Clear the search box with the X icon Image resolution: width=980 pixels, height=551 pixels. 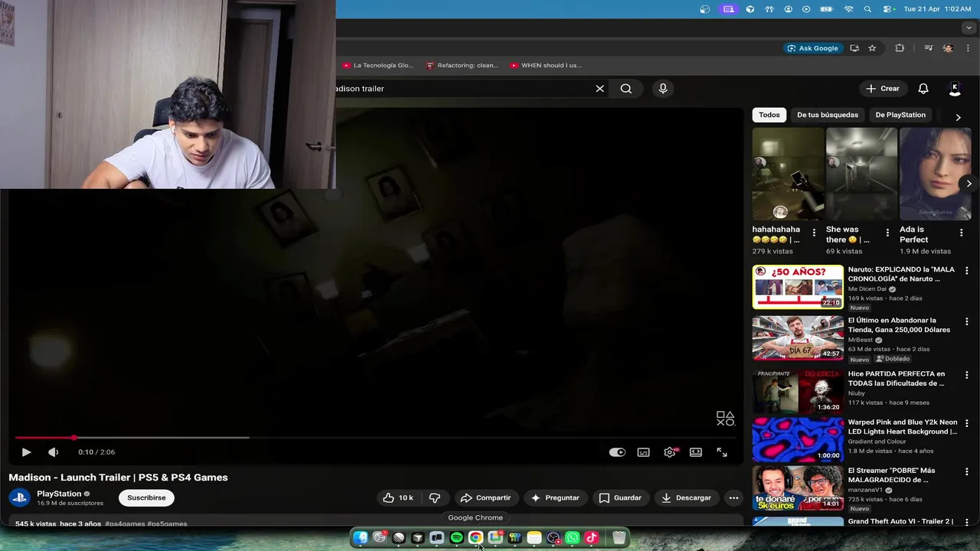pyautogui.click(x=600, y=89)
